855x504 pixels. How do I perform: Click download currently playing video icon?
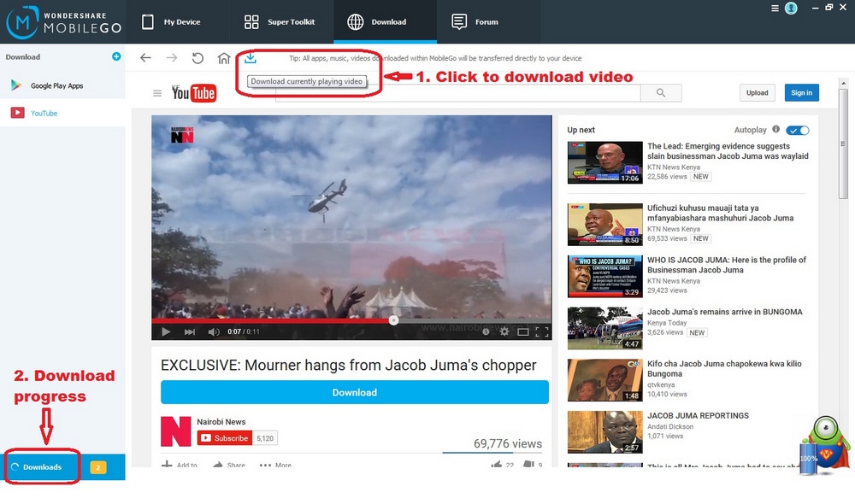(251, 57)
